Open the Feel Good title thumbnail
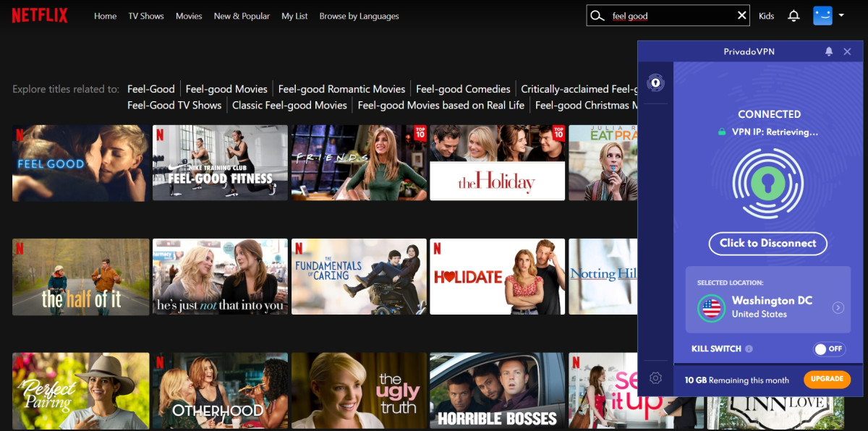 (80, 163)
